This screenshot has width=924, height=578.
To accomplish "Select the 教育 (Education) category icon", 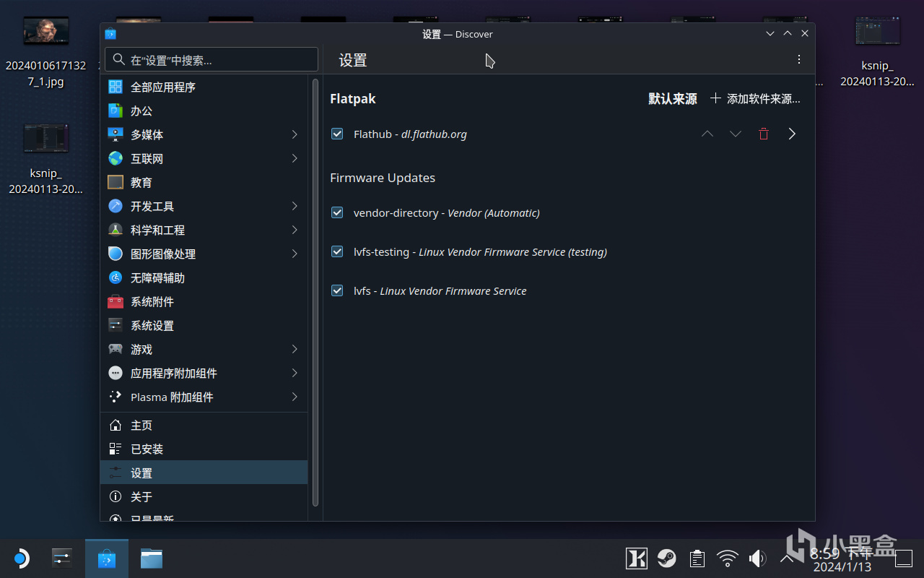I will click(115, 182).
